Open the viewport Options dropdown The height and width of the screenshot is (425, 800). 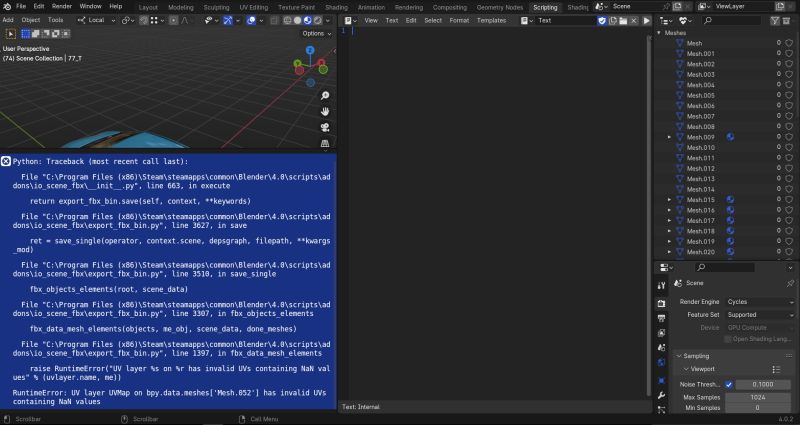tap(317, 34)
